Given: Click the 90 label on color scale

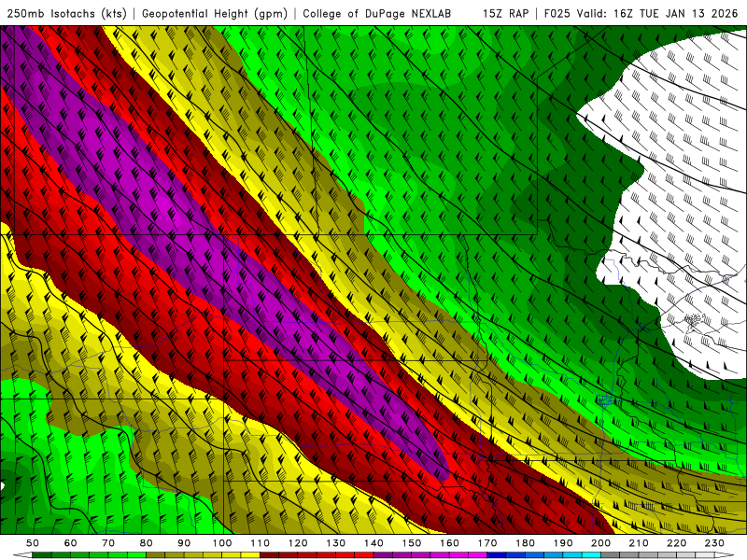Looking at the screenshot, I should [184, 543].
